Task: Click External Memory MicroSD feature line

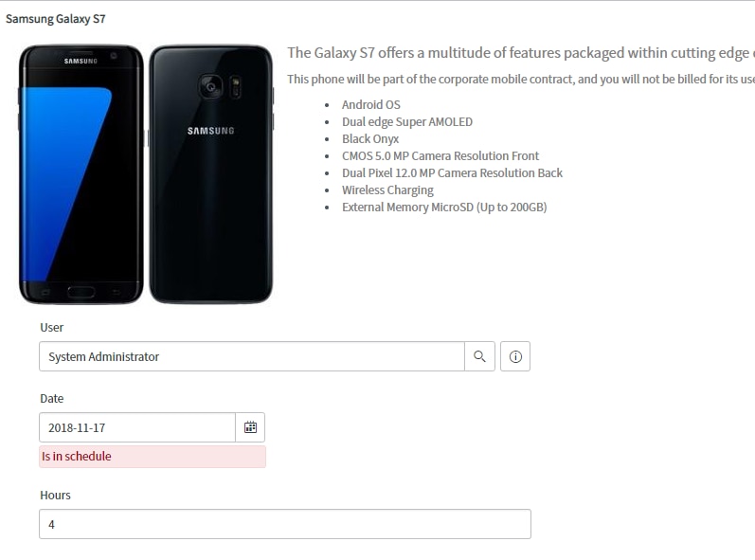Action: point(444,208)
